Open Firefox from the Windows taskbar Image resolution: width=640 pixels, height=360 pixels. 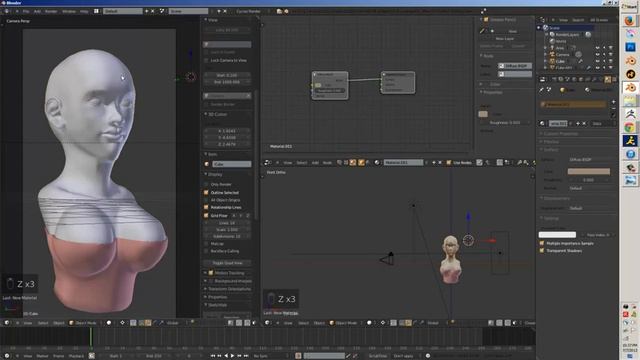630,20
